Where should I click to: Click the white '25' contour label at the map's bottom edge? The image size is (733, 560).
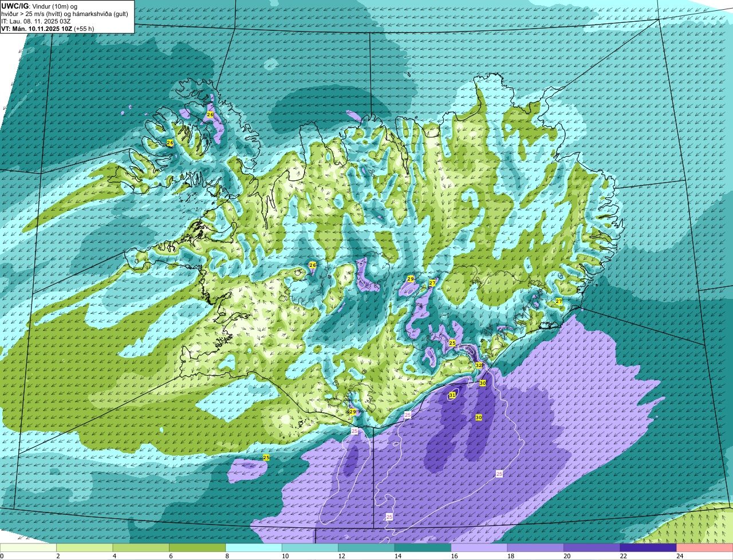coord(389,517)
